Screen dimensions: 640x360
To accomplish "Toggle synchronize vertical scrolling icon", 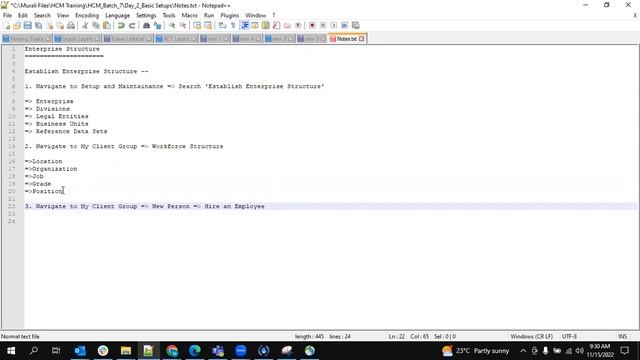I will pyautogui.click(x=197, y=25).
